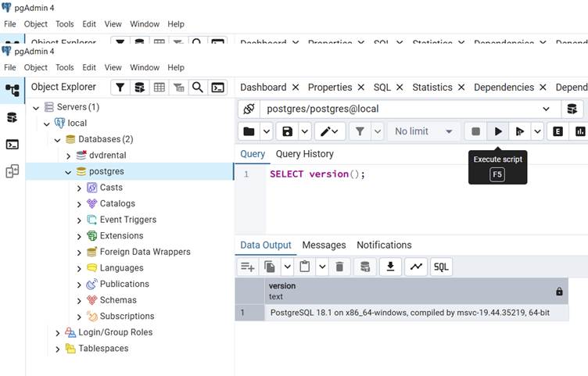Select the Foreign Data Wrappers tree item
Image resolution: width=588 pixels, height=376 pixels.
tap(145, 252)
